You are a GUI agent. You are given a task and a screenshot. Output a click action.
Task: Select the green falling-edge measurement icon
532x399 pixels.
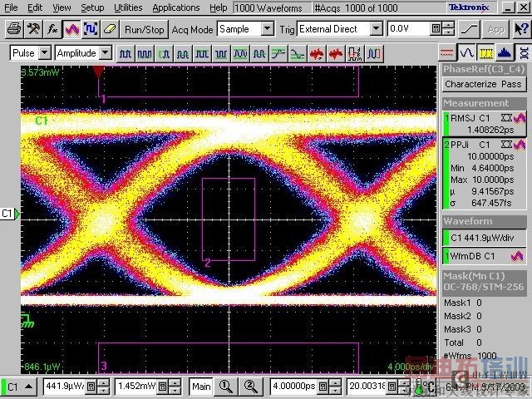(298, 53)
